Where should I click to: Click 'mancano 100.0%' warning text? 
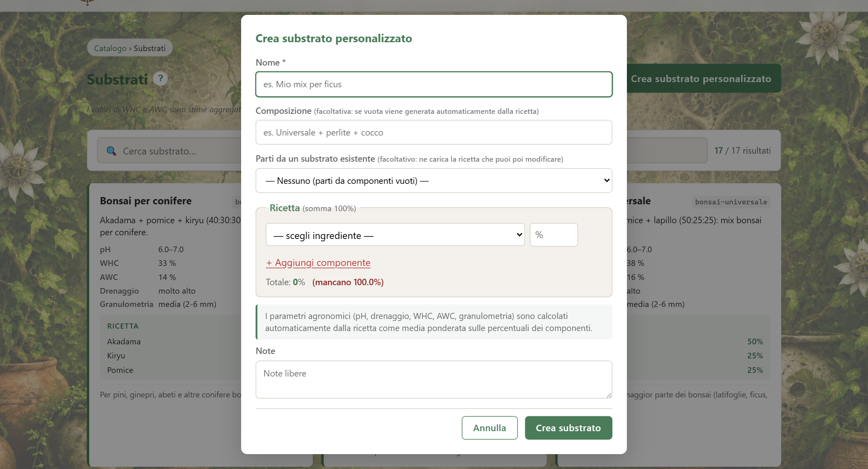click(x=348, y=282)
